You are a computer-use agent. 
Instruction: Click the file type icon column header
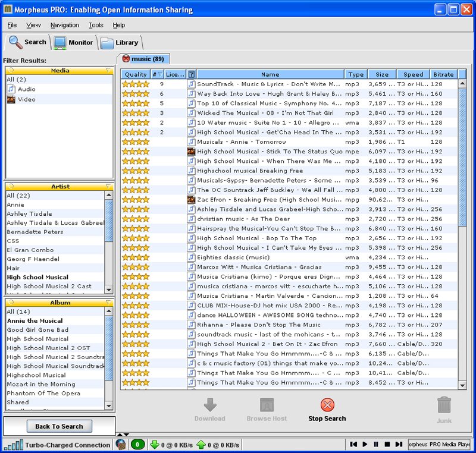191,74
